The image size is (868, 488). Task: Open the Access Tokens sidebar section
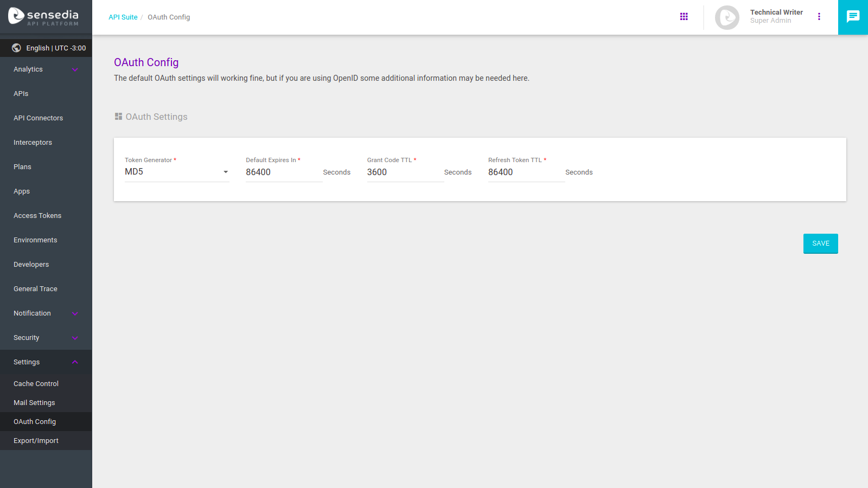(37, 215)
